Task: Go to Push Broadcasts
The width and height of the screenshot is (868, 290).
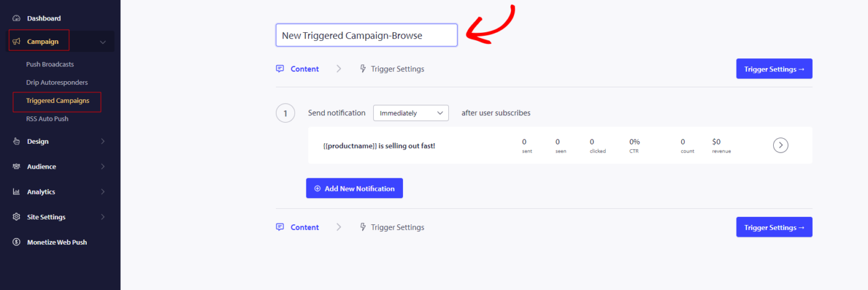Action: [x=50, y=64]
